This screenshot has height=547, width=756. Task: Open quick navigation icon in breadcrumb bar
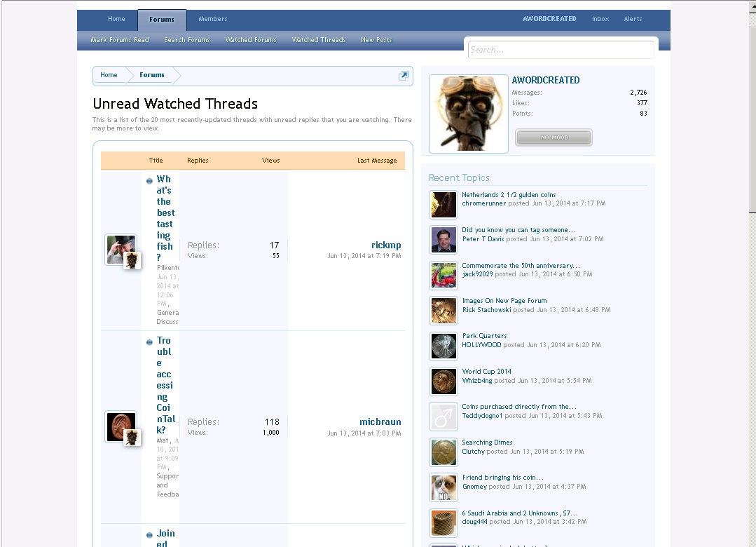pyautogui.click(x=404, y=75)
